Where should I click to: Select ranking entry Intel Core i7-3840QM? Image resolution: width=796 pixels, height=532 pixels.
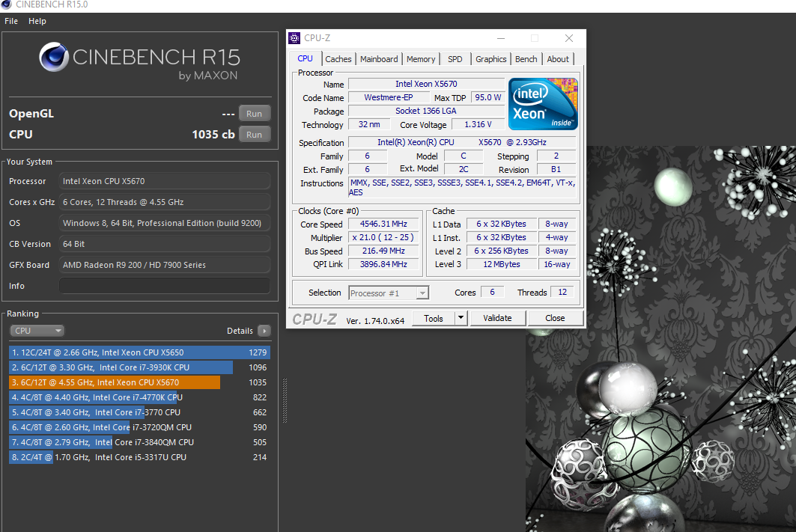point(139,442)
